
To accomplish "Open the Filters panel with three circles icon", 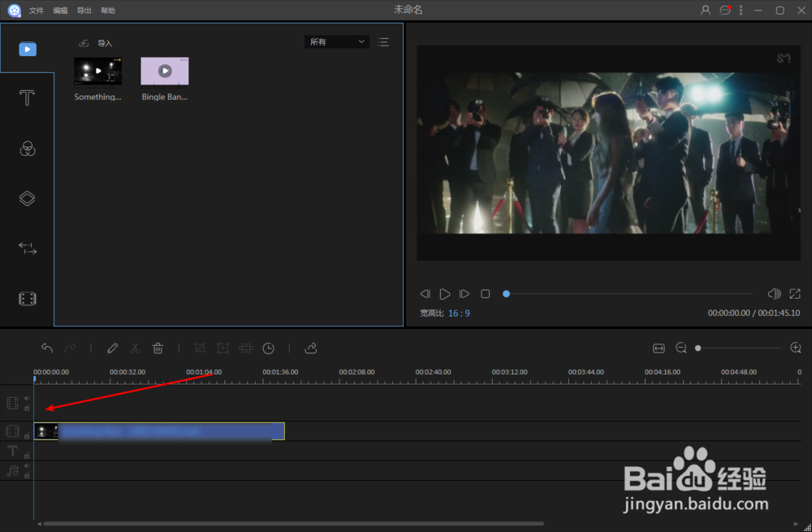I will point(28,149).
